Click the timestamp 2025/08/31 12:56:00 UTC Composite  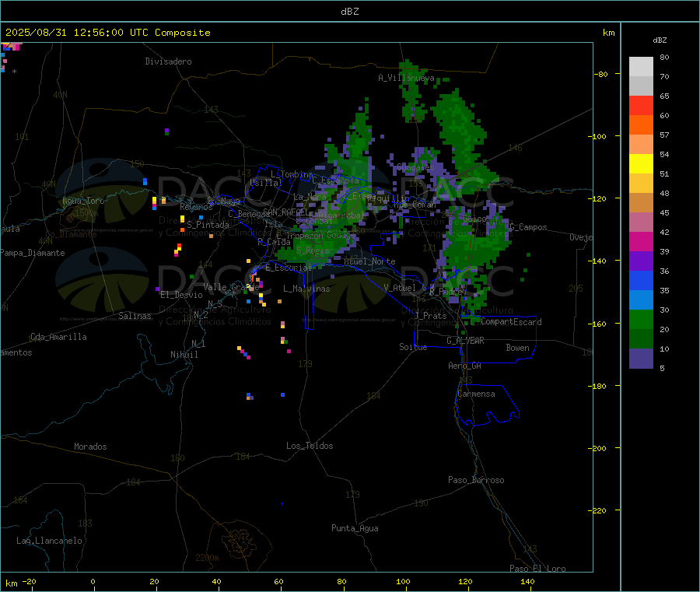click(107, 33)
